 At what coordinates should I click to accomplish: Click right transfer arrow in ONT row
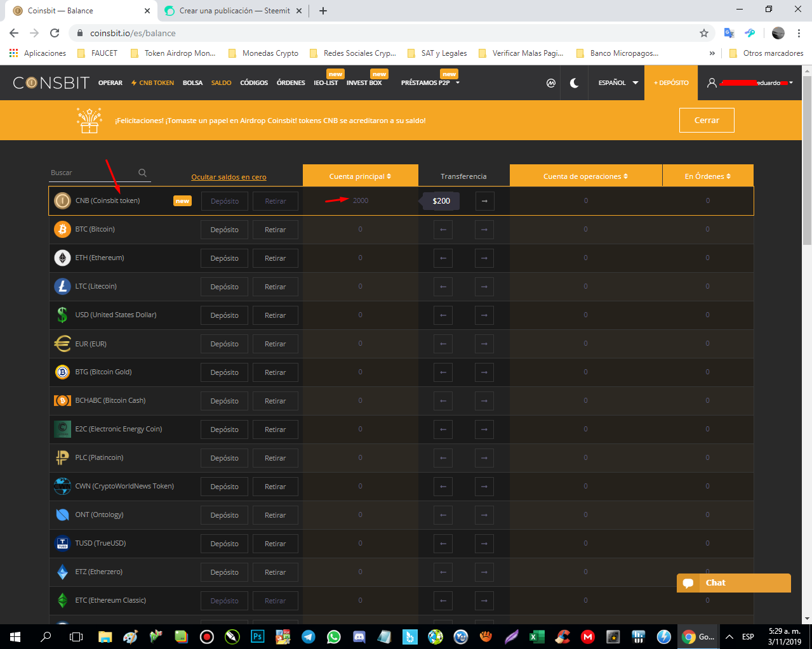[484, 515]
